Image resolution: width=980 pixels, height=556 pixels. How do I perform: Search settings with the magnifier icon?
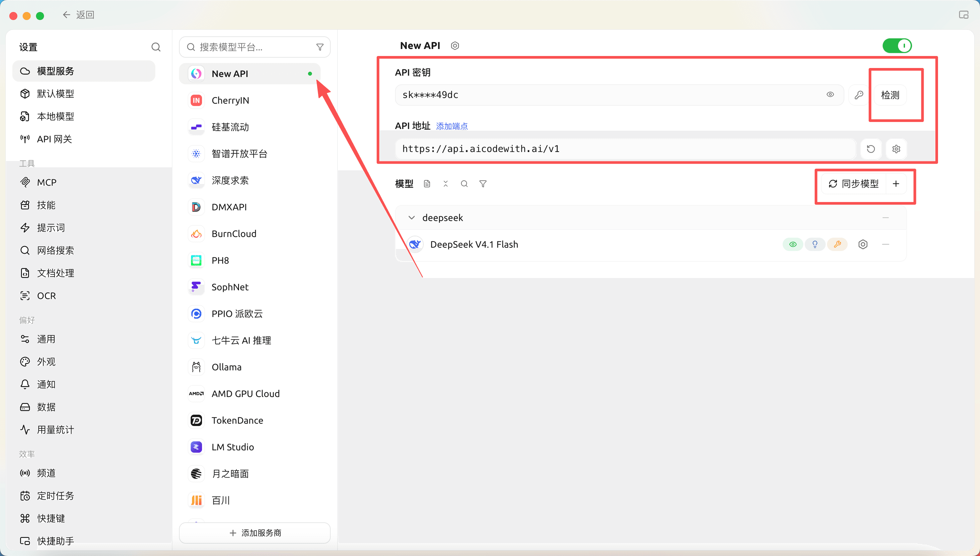(156, 47)
